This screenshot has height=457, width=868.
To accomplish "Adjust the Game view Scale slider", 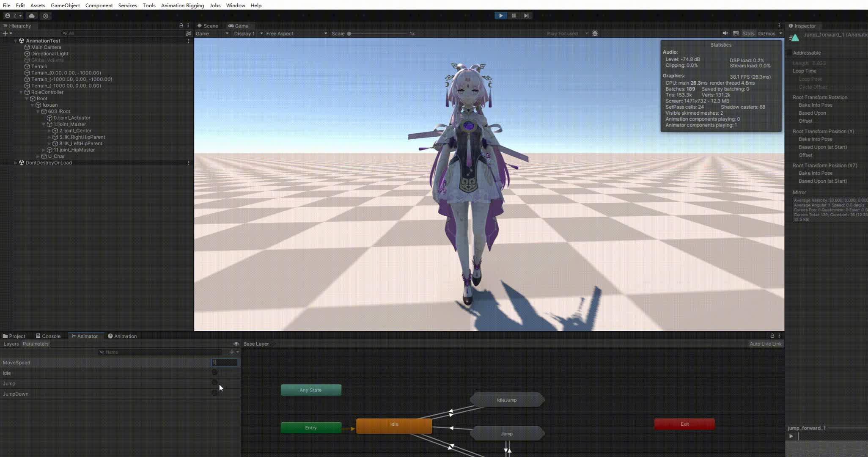I will [x=349, y=33].
